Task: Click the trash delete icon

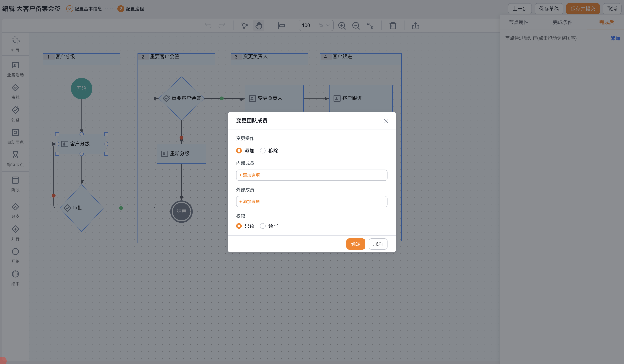Action: point(393,26)
